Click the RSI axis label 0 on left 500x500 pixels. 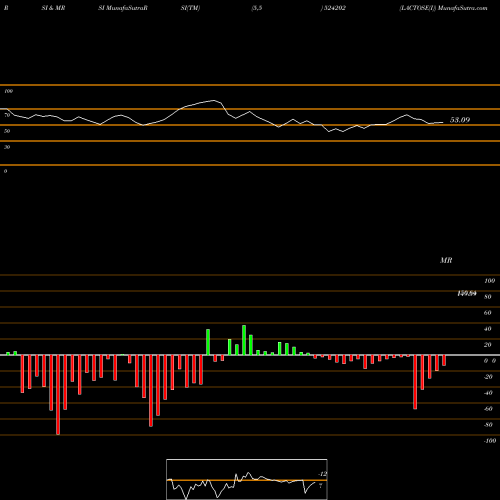5,171
